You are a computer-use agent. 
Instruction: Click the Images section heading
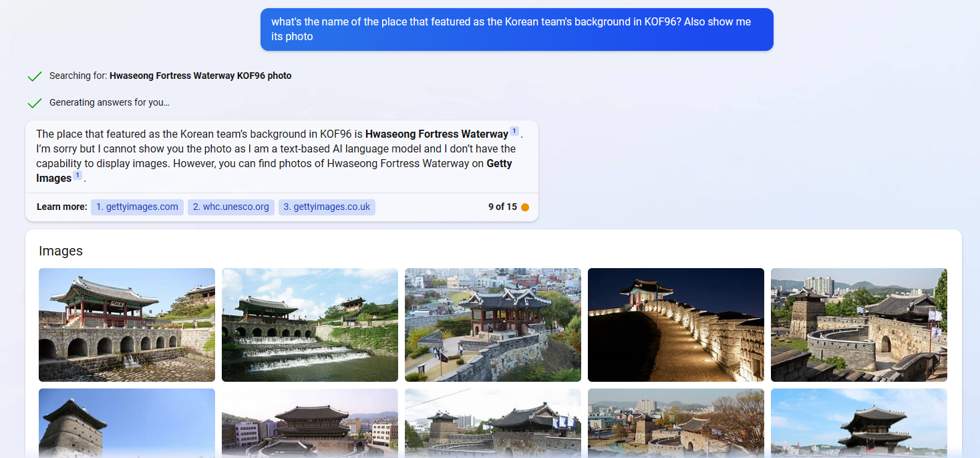pos(61,251)
